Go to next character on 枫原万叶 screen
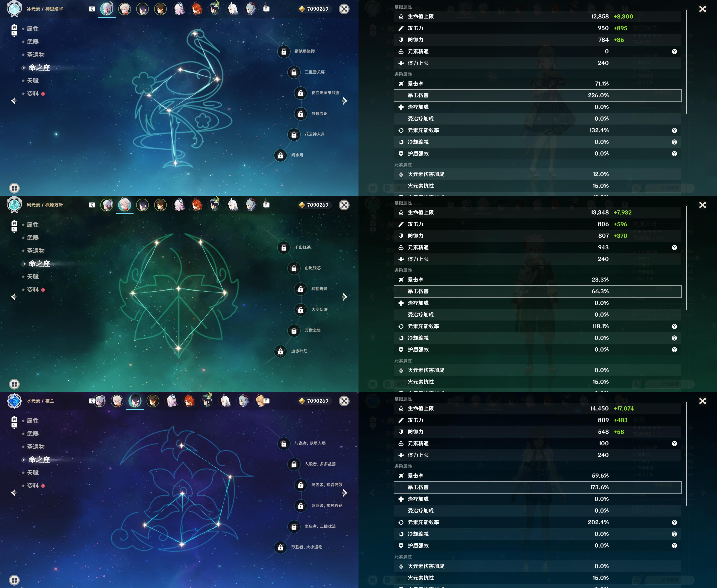 click(345, 297)
